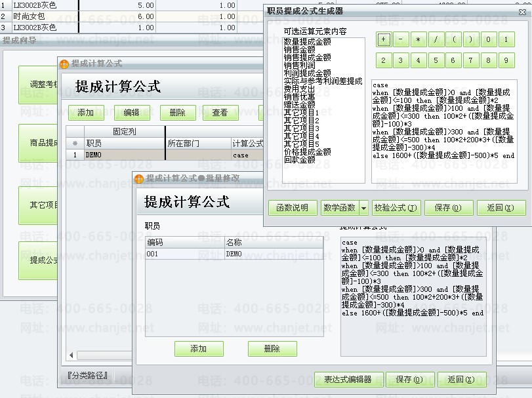Close the 职员提成公式生成器 dialog
The image size is (532, 398).
click(x=501, y=208)
